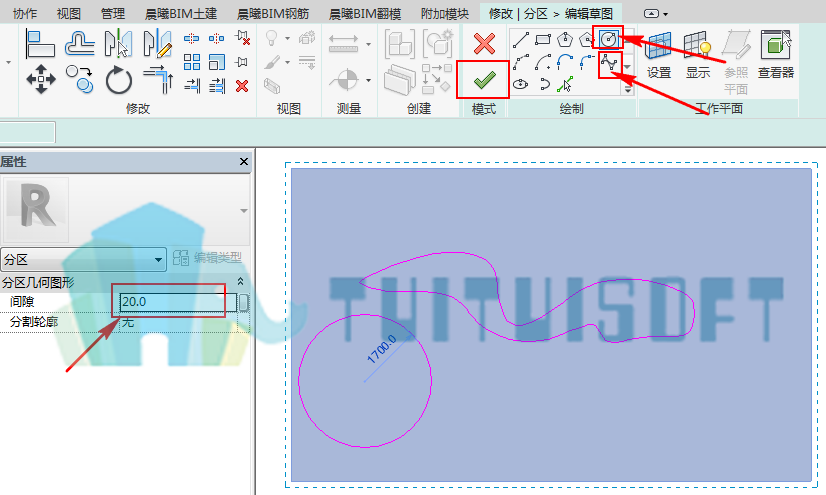Screen dimensions: 826x495
Task: Select the Scale tool
Action: 217,62
